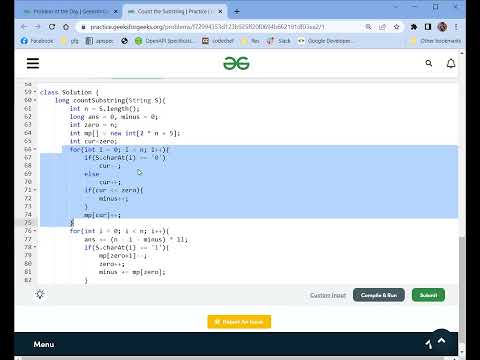
Task: Go forward in browser history
Action: point(38,27)
